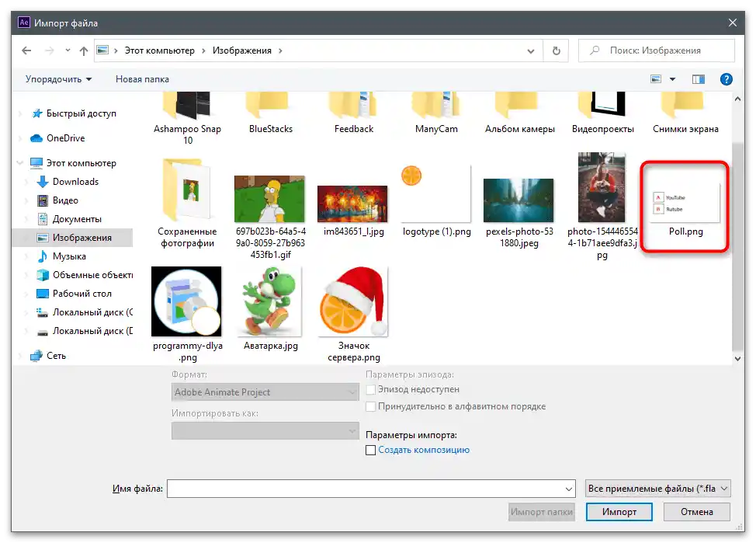Viewport: 756px width, 543px height.
Task: Expand the Быстрый доступ tree node
Action: (19, 113)
